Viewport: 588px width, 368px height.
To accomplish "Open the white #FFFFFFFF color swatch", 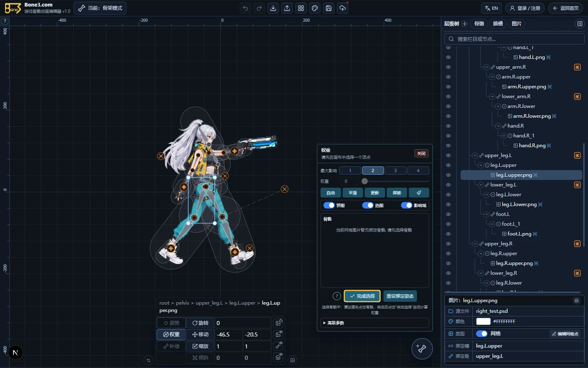I will pyautogui.click(x=483, y=321).
